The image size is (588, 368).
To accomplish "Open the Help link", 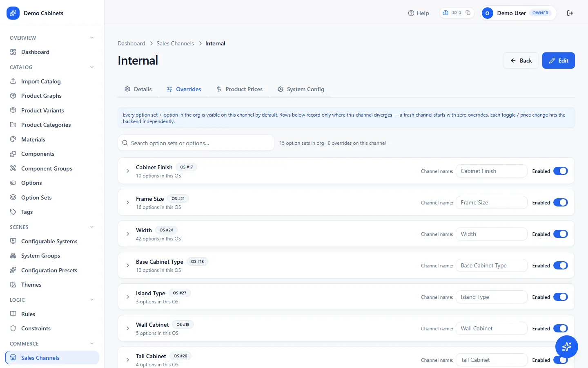I will tap(419, 13).
